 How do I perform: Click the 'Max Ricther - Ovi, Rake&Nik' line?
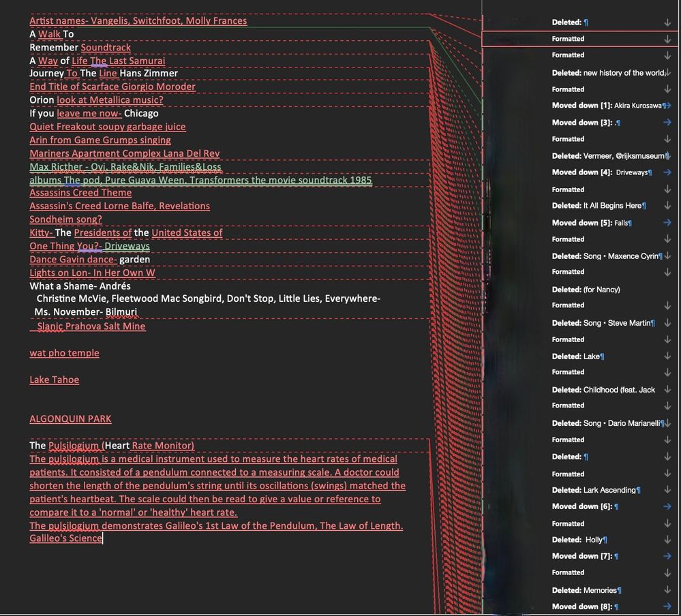[x=125, y=167]
